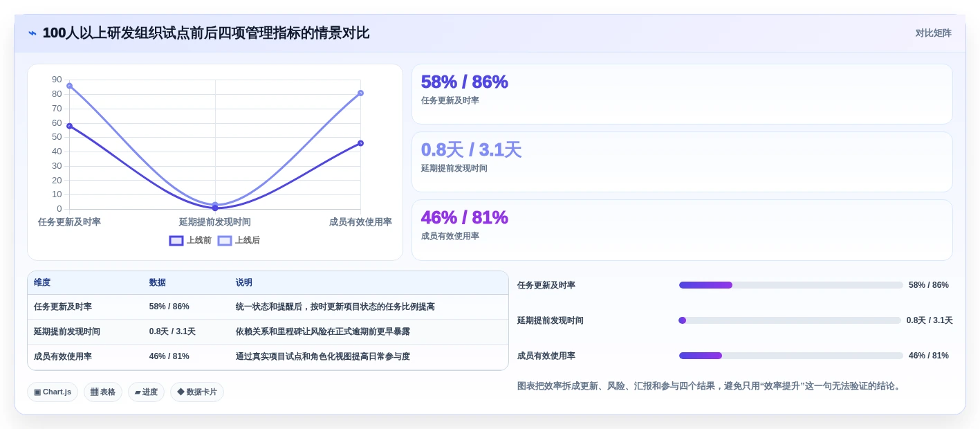Click description starting 依赖关系和里程碑
The image size is (980, 429).
[323, 331]
